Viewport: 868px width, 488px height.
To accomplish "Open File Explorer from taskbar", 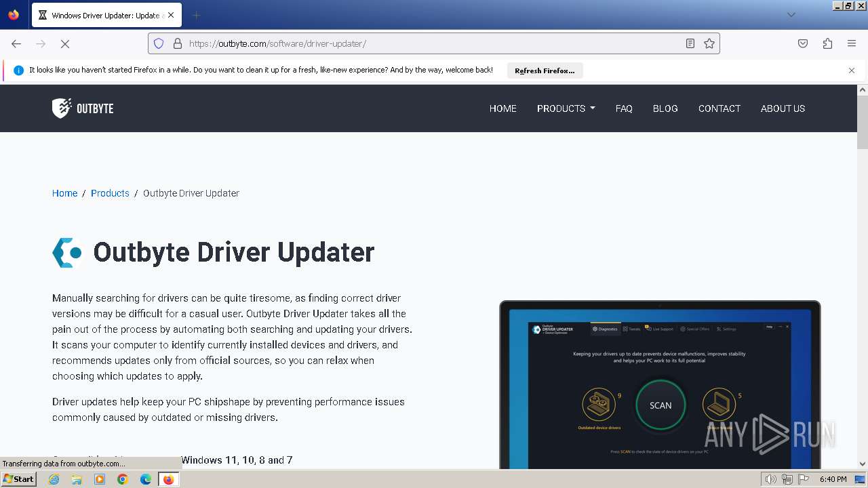I will [77, 479].
